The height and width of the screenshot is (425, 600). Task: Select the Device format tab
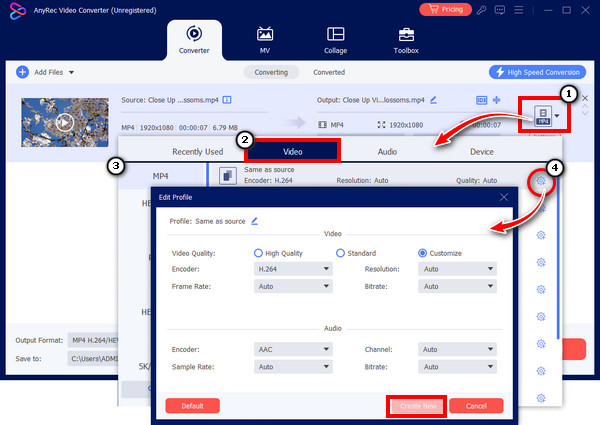pyautogui.click(x=482, y=152)
